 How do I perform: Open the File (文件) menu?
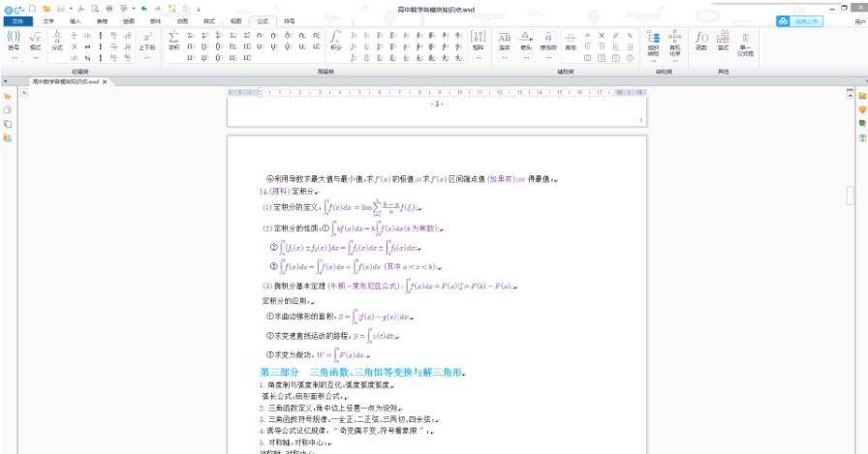pos(16,20)
